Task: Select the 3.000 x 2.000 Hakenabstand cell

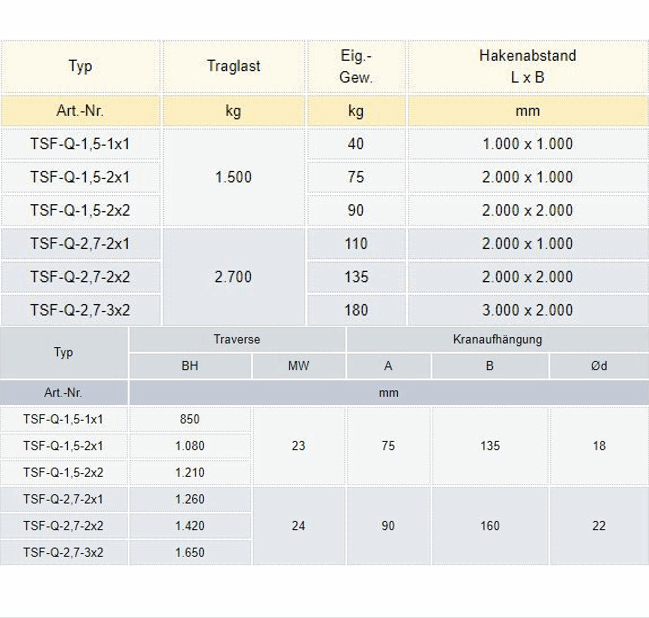Action: click(x=527, y=310)
